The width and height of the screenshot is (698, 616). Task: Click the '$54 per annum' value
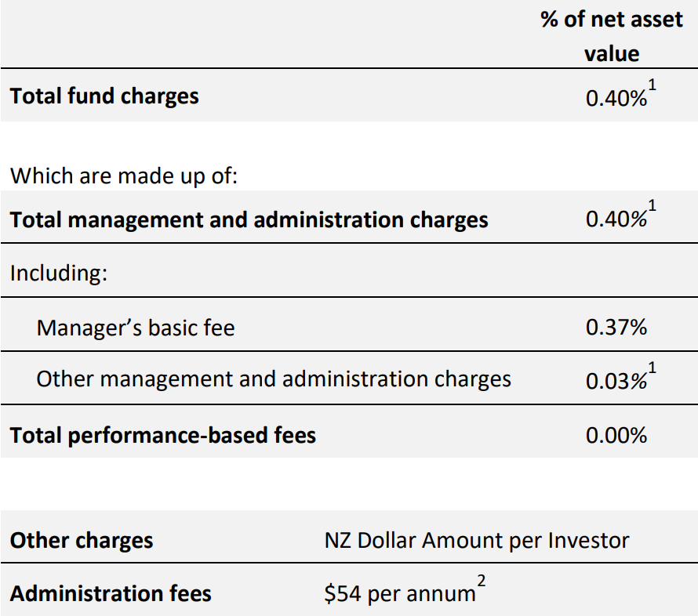click(399, 594)
